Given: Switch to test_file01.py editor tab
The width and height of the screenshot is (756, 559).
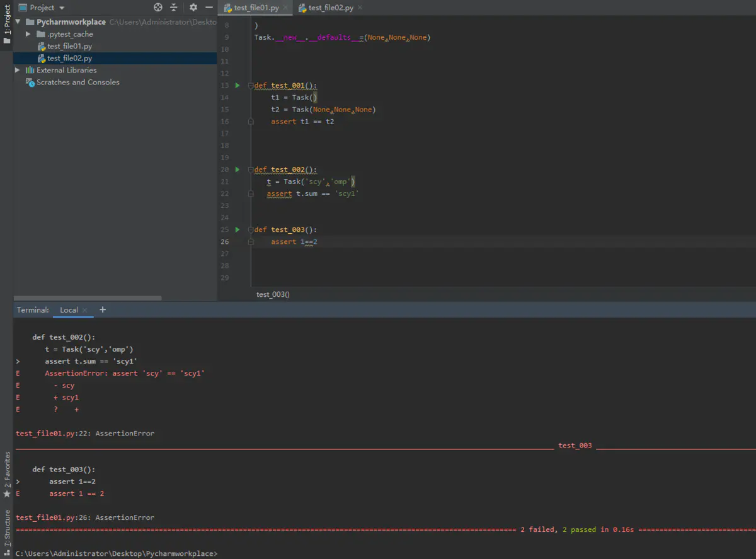Looking at the screenshot, I should click(256, 8).
